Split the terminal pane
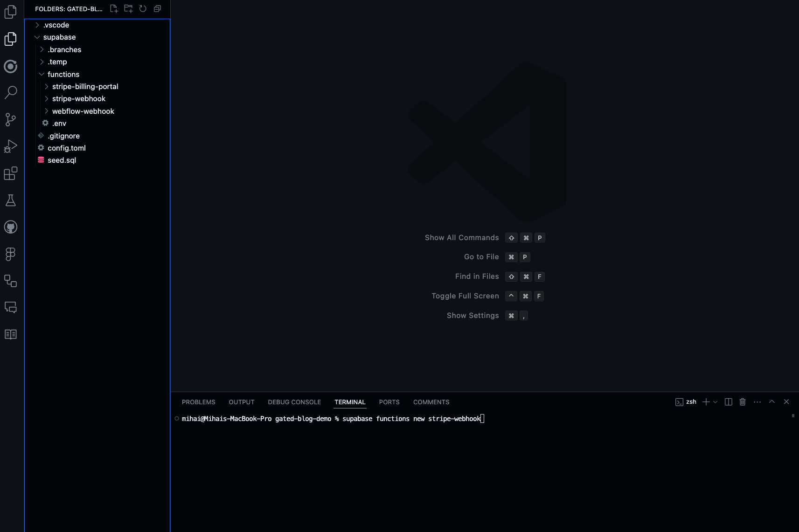 pyautogui.click(x=728, y=402)
